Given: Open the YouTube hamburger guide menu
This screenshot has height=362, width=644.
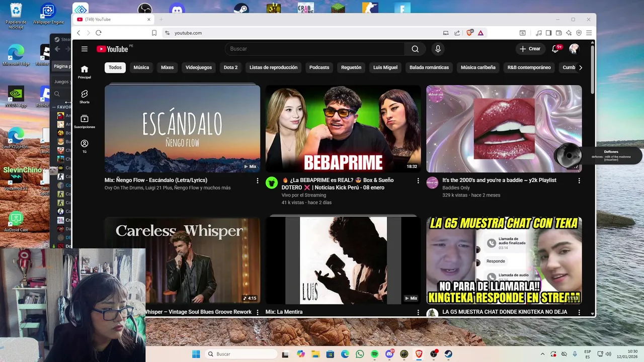Looking at the screenshot, I should click(x=85, y=49).
